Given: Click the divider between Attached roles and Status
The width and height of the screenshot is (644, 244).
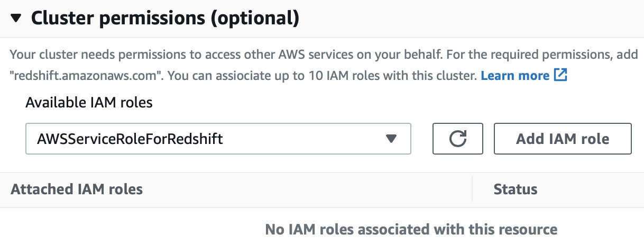Looking at the screenshot, I should pos(472,189).
